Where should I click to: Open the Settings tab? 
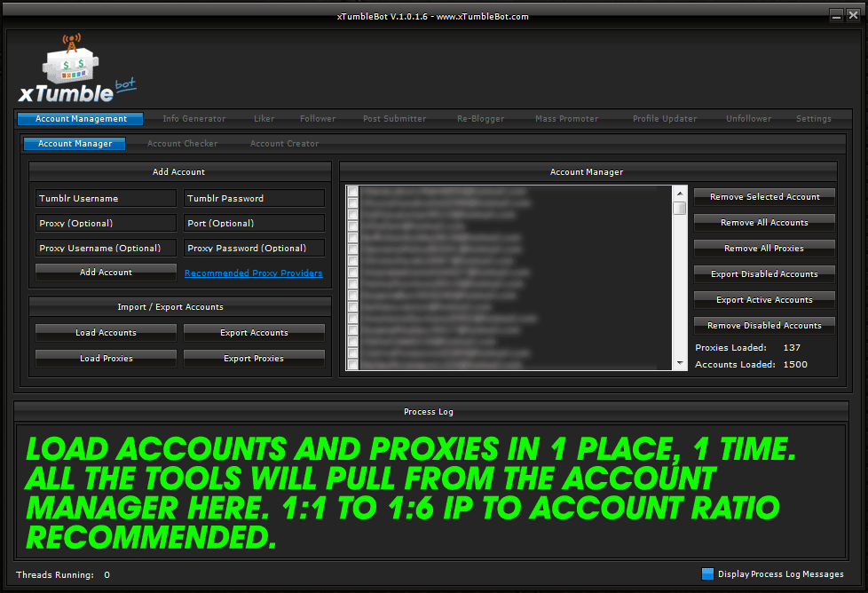pyautogui.click(x=814, y=118)
